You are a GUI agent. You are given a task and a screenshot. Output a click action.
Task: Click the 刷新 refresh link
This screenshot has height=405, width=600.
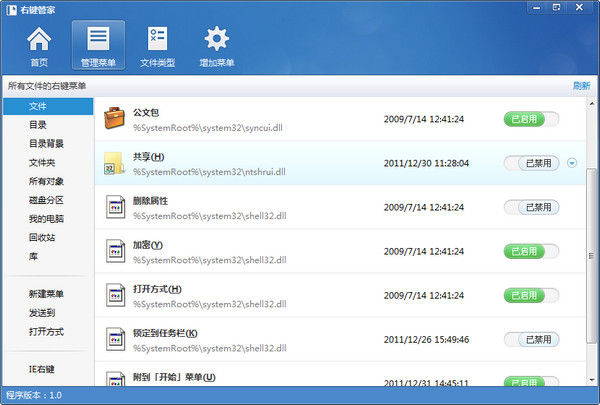point(581,86)
